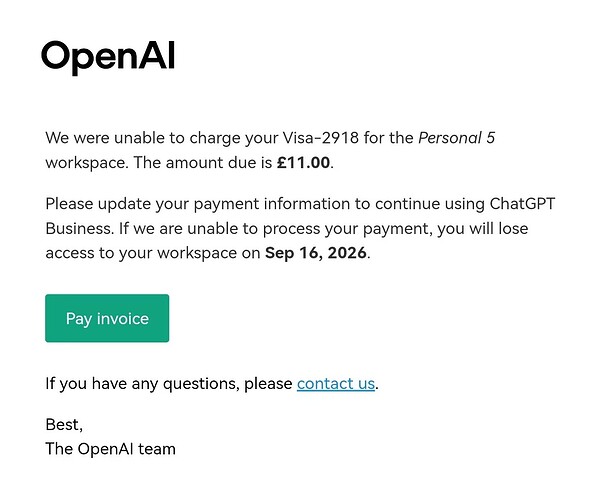
Task: Select the bold £11.00 amount due
Action: tap(303, 162)
